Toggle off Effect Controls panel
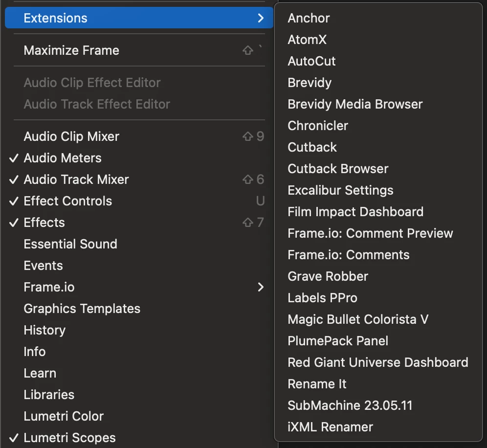487x448 pixels. [x=139, y=201]
